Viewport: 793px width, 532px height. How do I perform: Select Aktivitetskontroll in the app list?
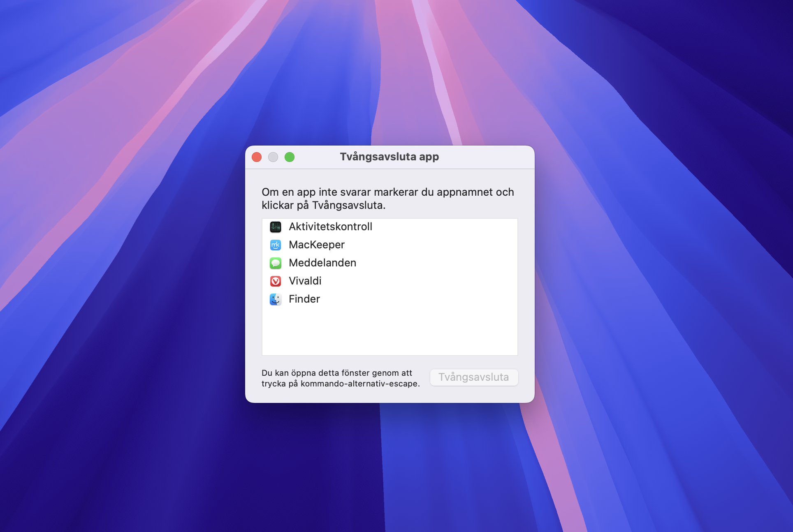390,227
